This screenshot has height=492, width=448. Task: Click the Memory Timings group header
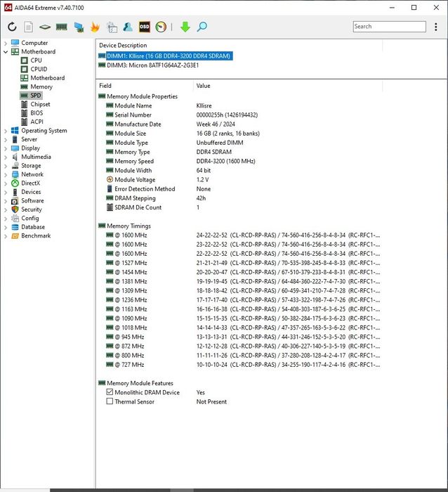[125, 226]
